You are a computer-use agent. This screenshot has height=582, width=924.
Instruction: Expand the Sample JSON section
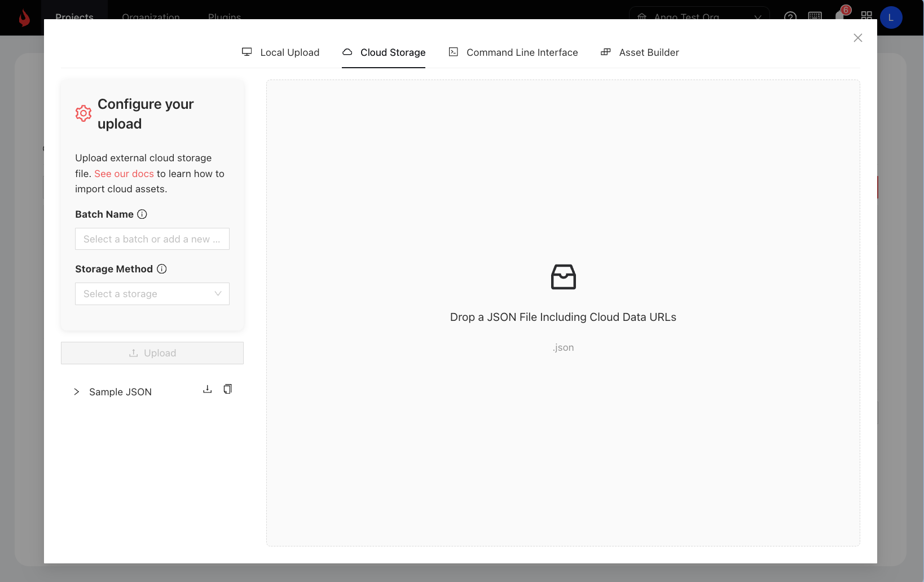[x=77, y=392]
